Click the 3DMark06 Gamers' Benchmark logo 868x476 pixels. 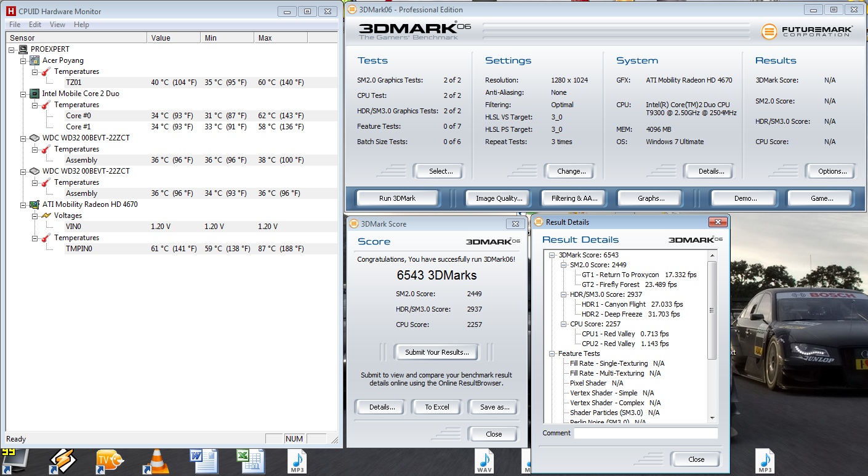tap(415, 31)
